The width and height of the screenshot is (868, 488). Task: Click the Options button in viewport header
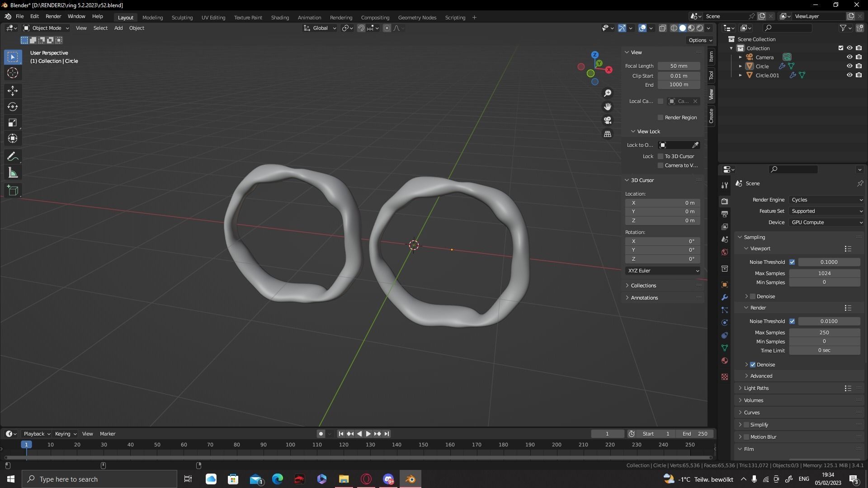(x=699, y=40)
